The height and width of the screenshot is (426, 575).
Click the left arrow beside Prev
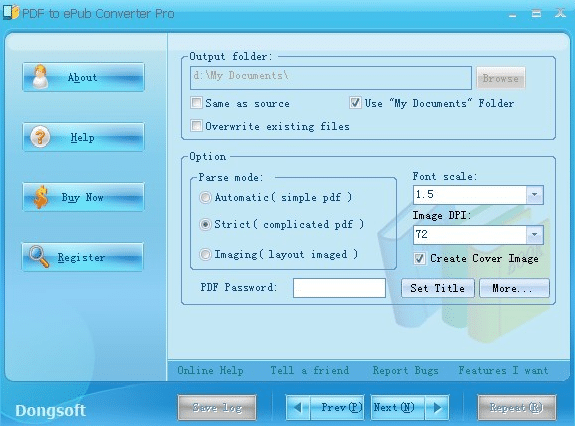(x=298, y=407)
